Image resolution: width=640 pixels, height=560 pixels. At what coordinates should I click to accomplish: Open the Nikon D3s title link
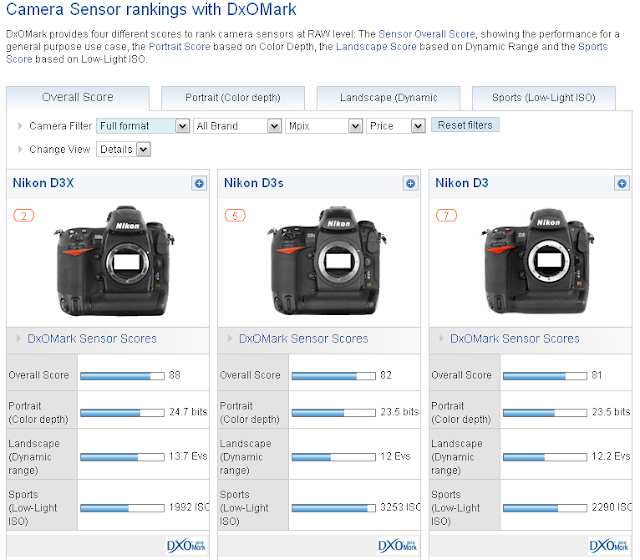coord(253,183)
